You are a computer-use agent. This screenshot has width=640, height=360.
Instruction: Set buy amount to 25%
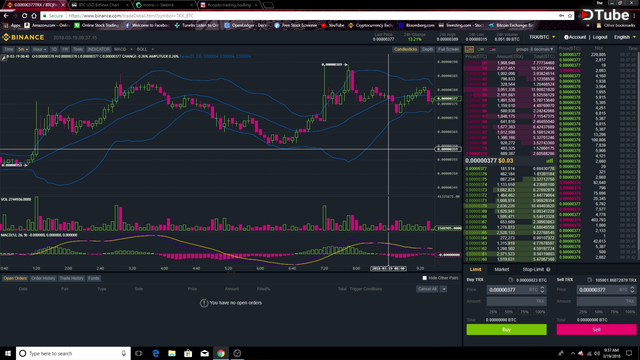[x=493, y=312]
